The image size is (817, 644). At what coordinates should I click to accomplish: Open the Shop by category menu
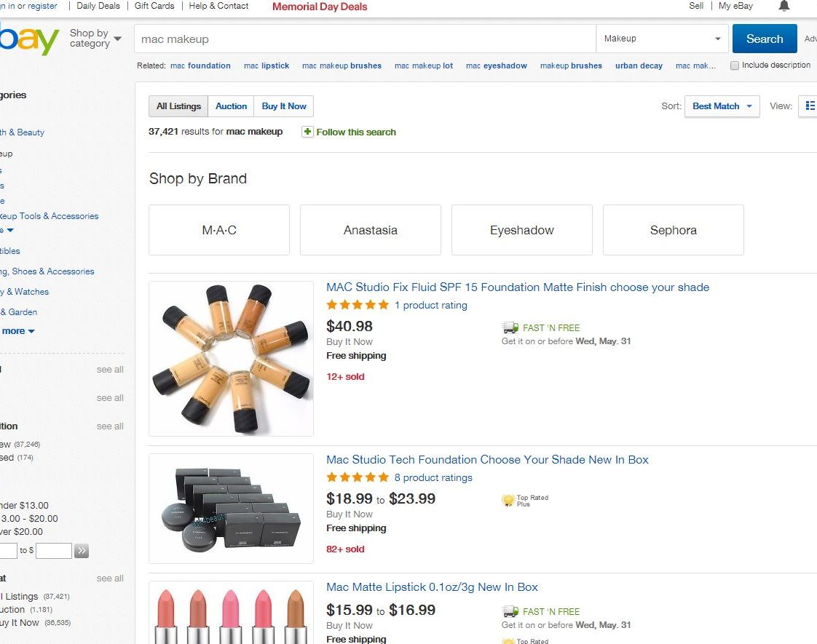coord(95,39)
